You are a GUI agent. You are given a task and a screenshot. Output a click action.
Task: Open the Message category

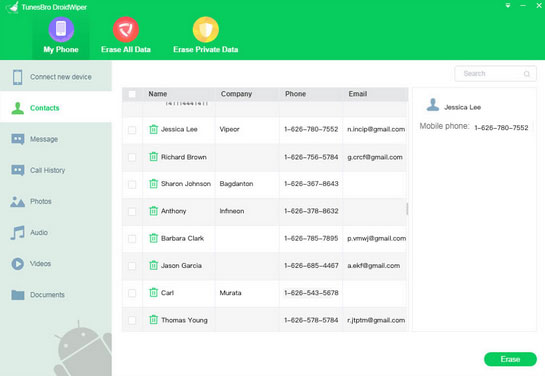56,139
